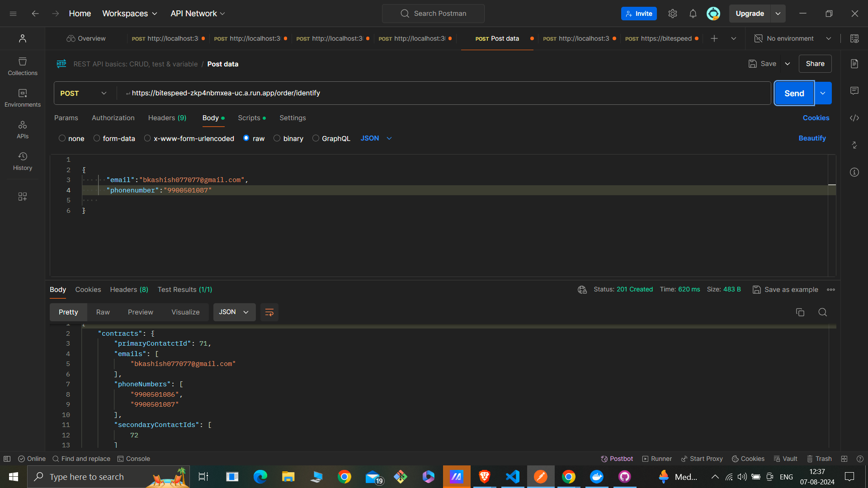
Task: Open the response JSON format dropdown
Action: [234, 312]
